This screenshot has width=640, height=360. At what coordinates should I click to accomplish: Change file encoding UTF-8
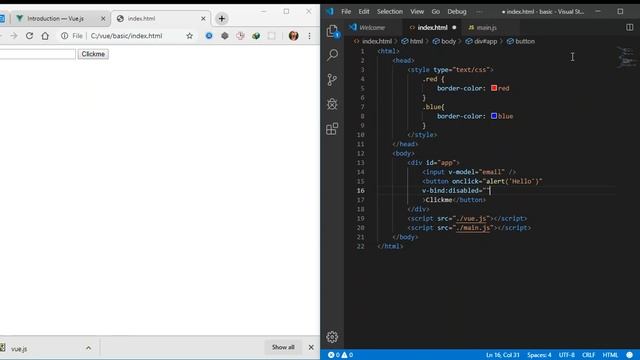click(x=567, y=355)
